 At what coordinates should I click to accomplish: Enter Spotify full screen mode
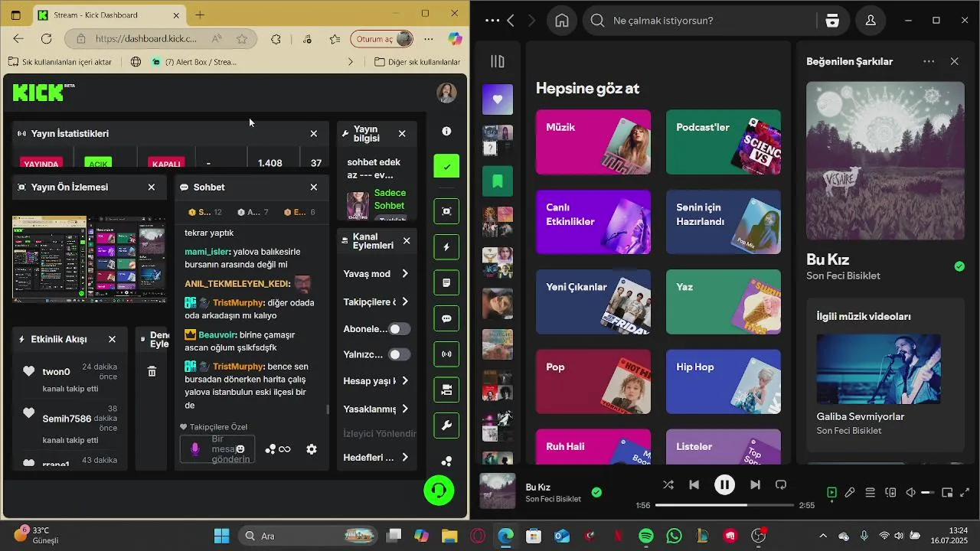[x=965, y=493]
